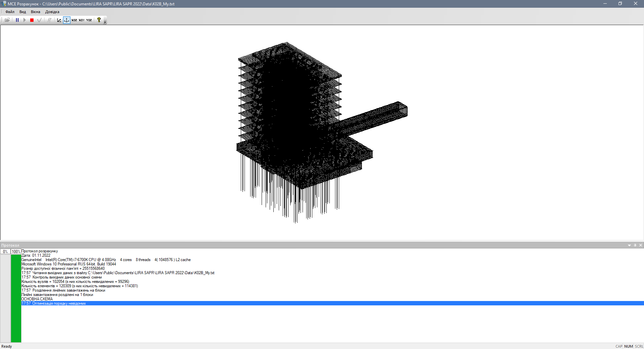Switch to the YOZ projection view

click(89, 20)
